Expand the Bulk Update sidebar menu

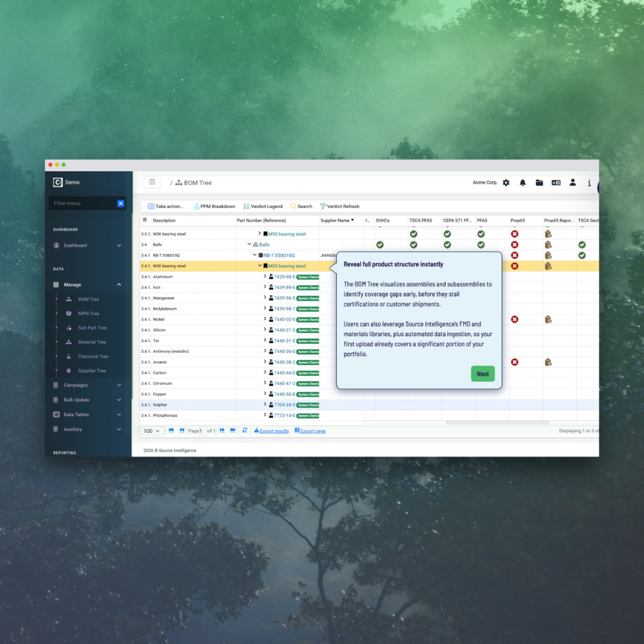coord(119,400)
